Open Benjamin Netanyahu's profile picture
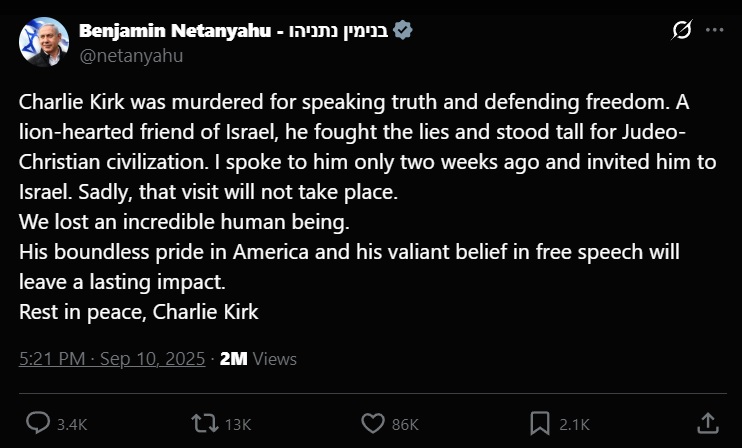 [44, 42]
